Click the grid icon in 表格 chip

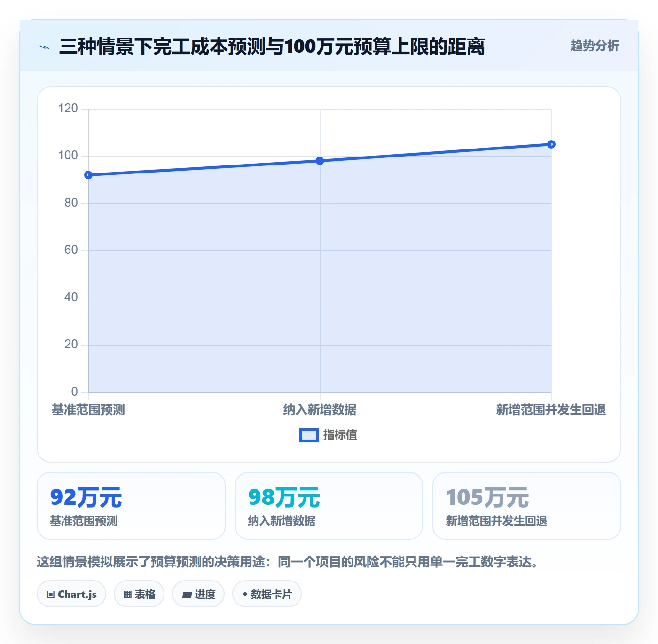(127, 595)
